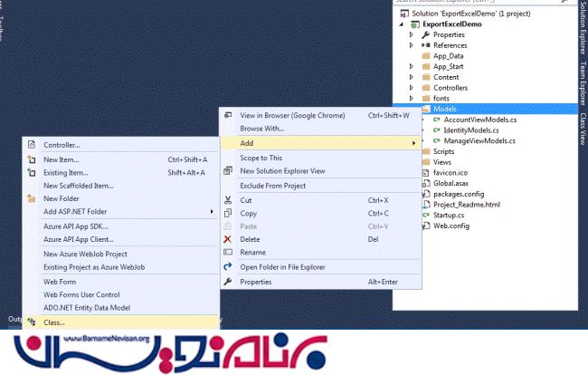Select the Views folder

(x=442, y=162)
